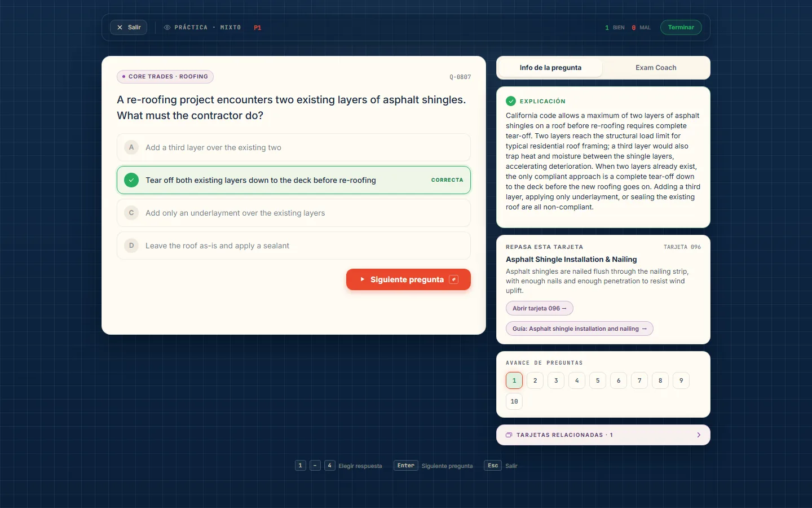Select answer A: Add a third layer
The height and width of the screenshot is (508, 812).
pos(294,147)
